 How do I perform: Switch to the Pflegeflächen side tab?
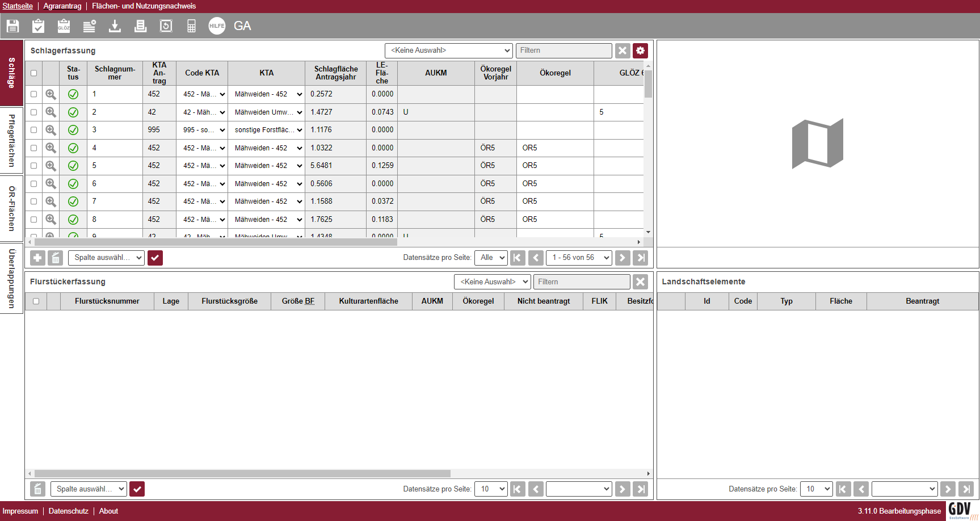(x=11, y=140)
